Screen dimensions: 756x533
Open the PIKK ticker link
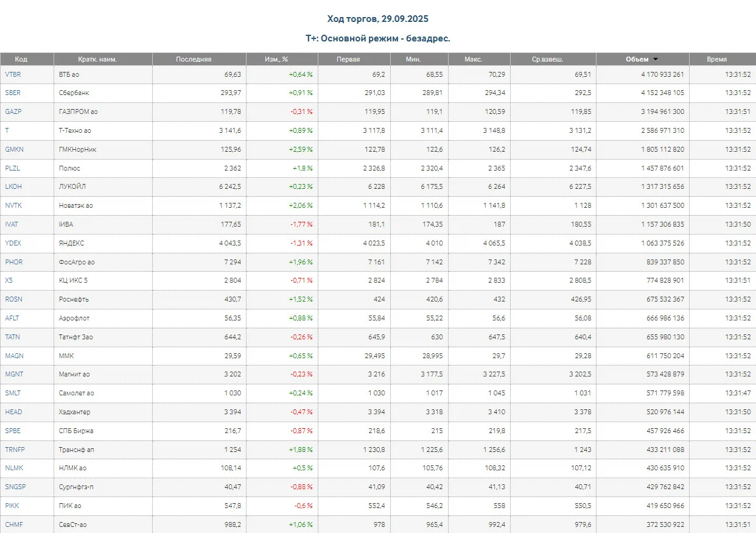click(12, 506)
